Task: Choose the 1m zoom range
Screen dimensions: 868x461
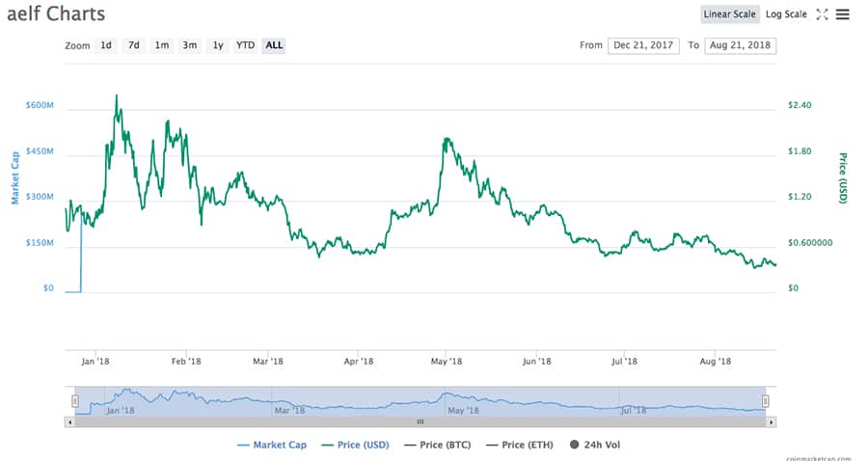Action: (162, 45)
